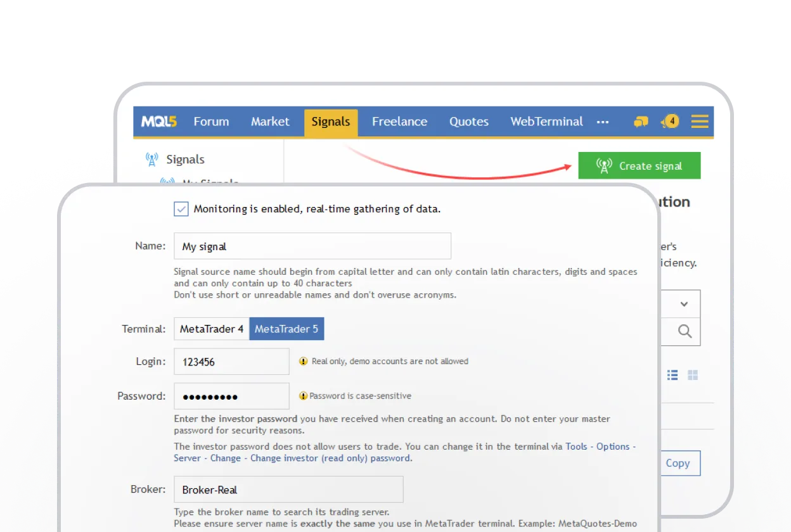Open the Freelance tab
This screenshot has height=532, width=791.
399,122
